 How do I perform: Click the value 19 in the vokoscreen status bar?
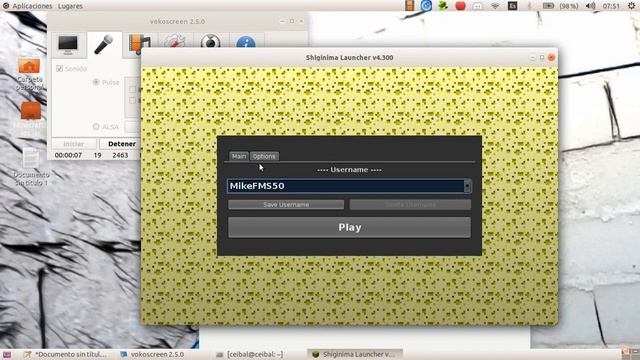(x=97, y=155)
